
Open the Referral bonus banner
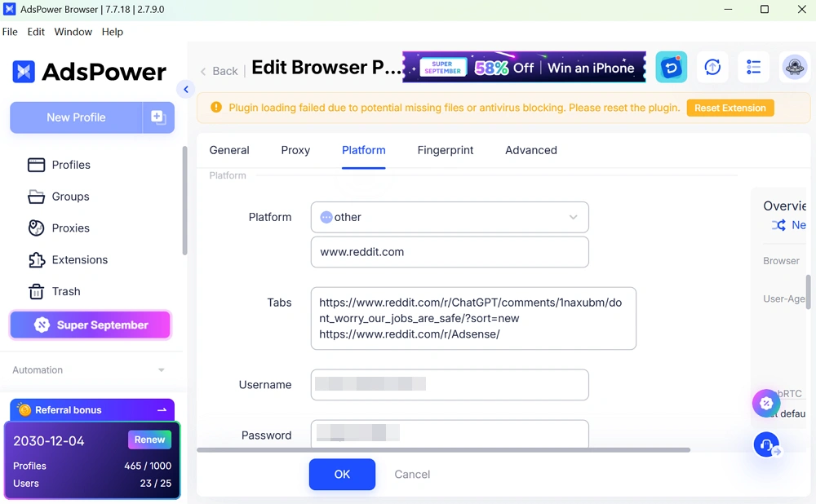pyautogui.click(x=92, y=410)
